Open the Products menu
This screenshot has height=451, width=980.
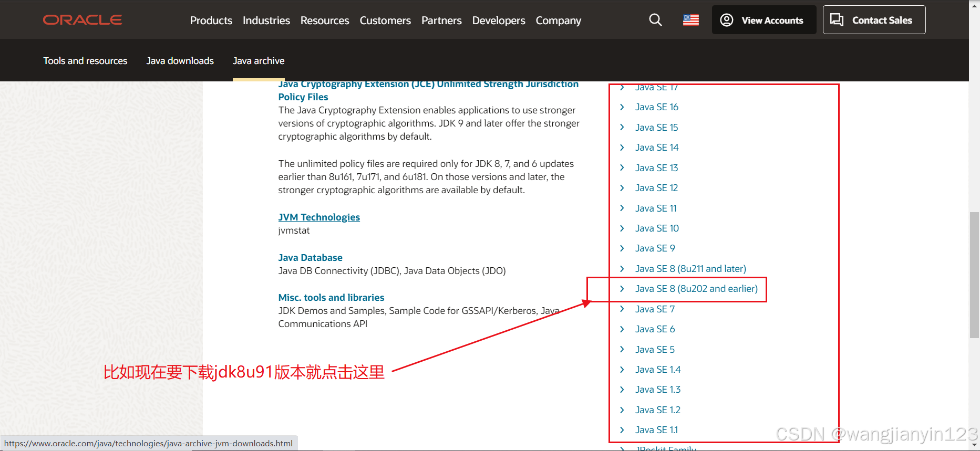(211, 20)
